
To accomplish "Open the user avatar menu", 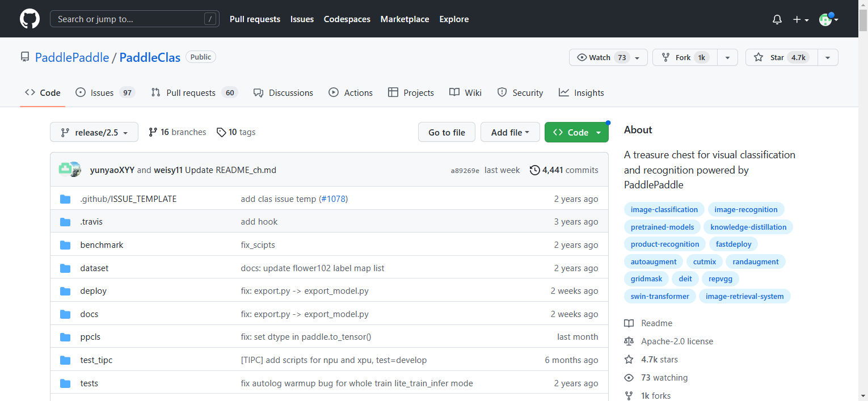I will click(x=829, y=19).
